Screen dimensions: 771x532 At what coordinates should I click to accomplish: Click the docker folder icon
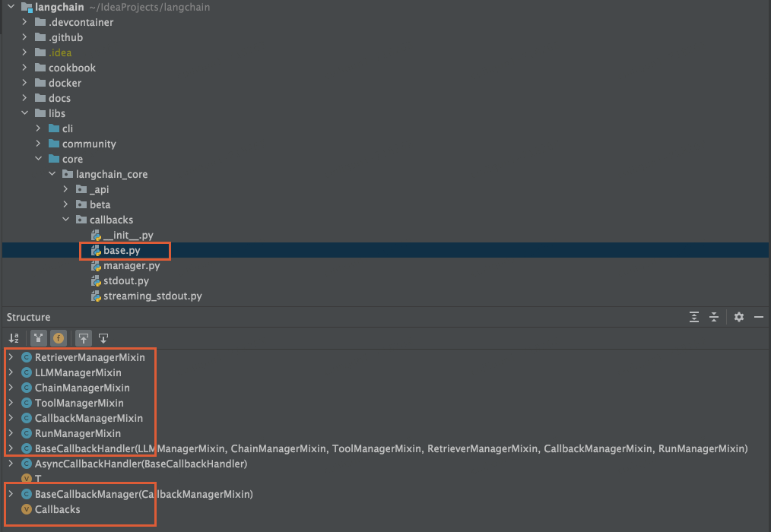pos(40,83)
